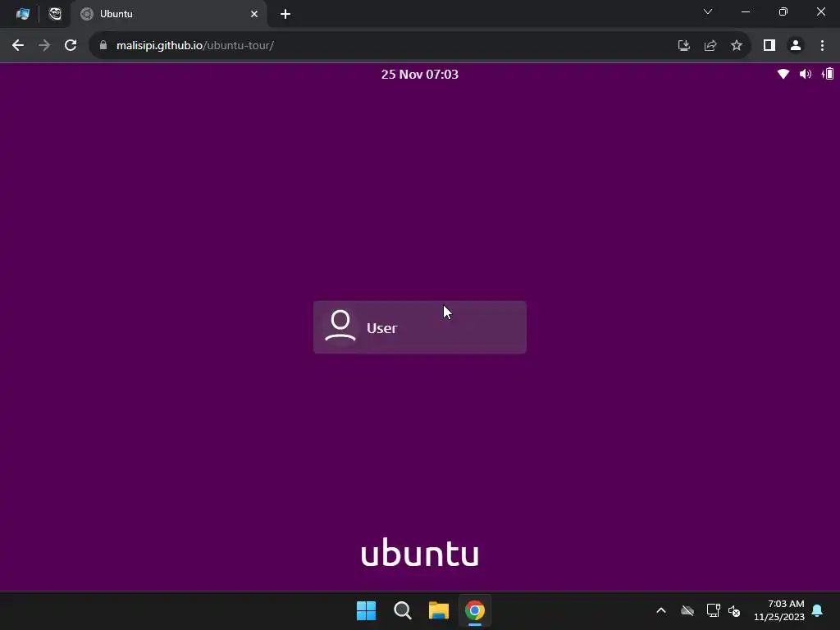Click the padlock site info icon
Screen dimensions: 840x630
tap(103, 45)
